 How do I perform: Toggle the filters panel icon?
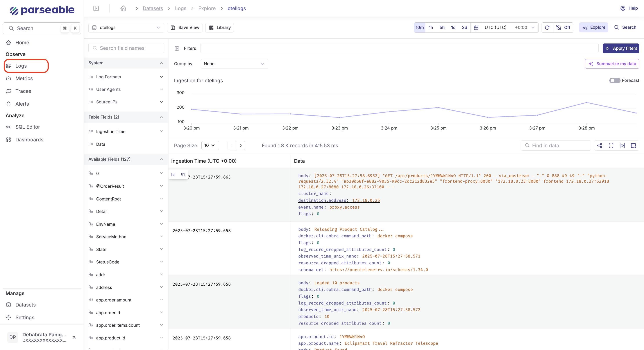click(177, 48)
